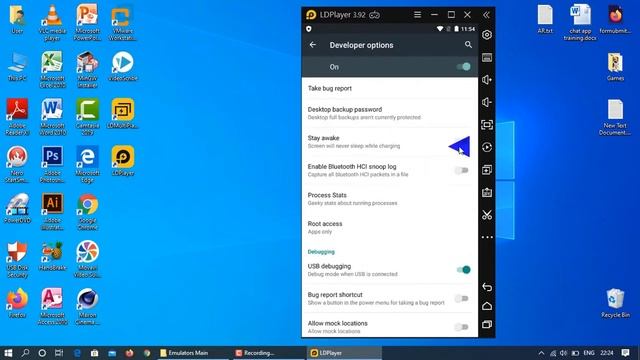The width and height of the screenshot is (640, 360).
Task: Open Windows Start menu
Action: point(8,353)
